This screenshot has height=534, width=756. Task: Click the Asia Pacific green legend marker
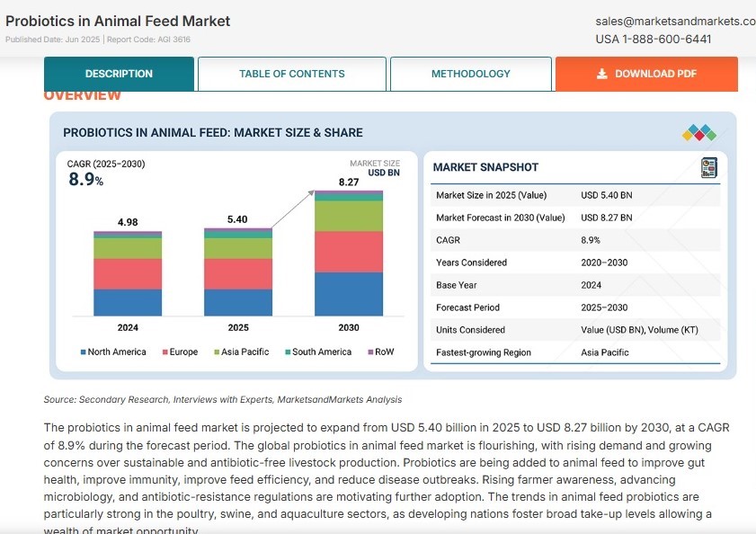coord(217,352)
